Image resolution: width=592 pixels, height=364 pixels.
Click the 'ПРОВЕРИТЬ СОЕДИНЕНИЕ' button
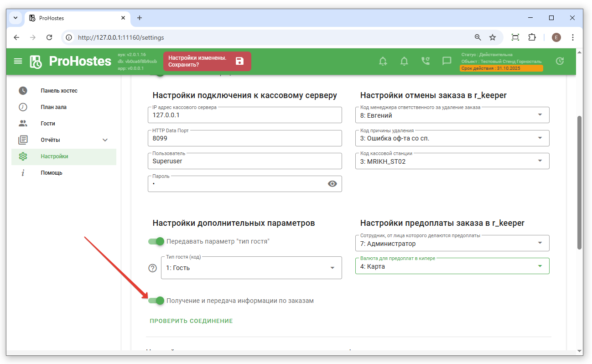pyautogui.click(x=191, y=321)
